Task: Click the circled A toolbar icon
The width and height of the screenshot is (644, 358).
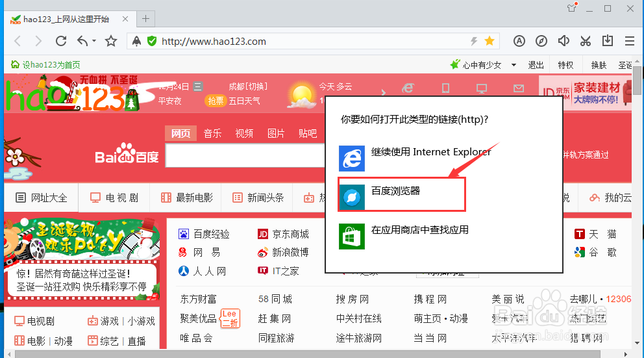Action: pos(519,41)
